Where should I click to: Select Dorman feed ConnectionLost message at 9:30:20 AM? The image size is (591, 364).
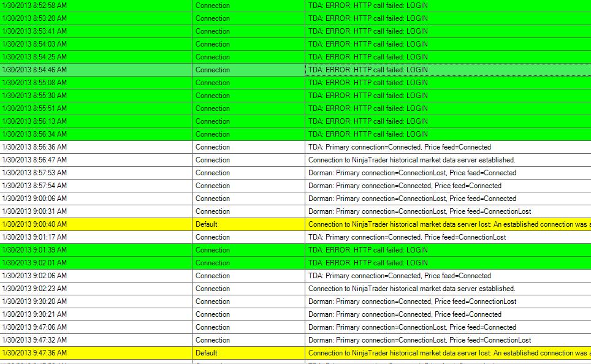(448, 301)
